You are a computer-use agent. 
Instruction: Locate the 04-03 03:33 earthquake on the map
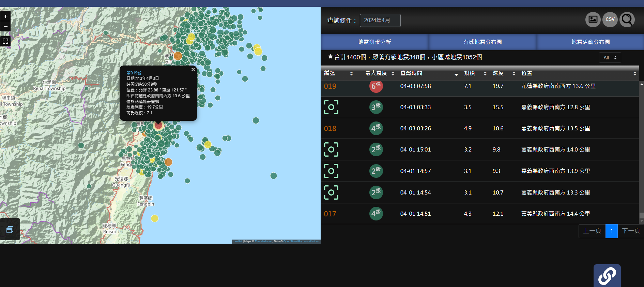click(x=331, y=107)
